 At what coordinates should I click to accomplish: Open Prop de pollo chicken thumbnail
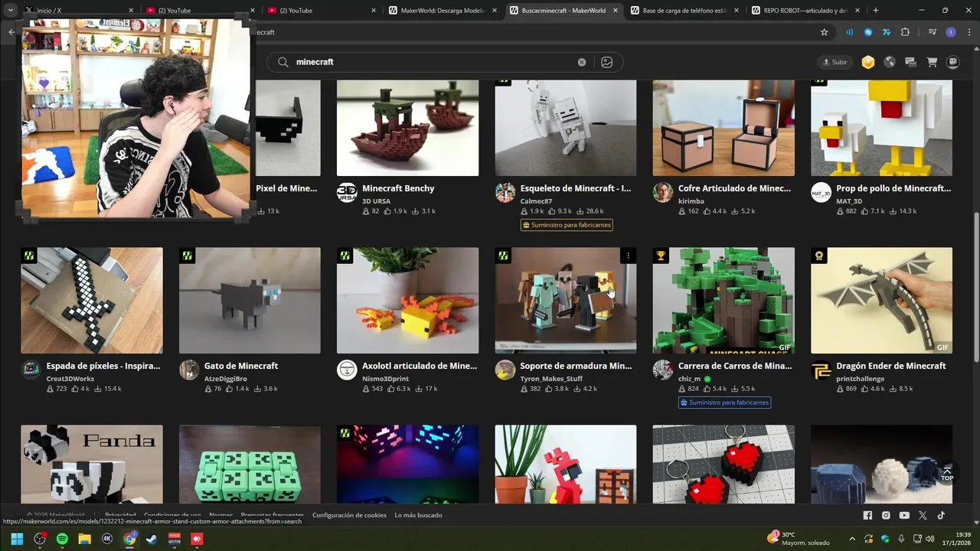881,128
